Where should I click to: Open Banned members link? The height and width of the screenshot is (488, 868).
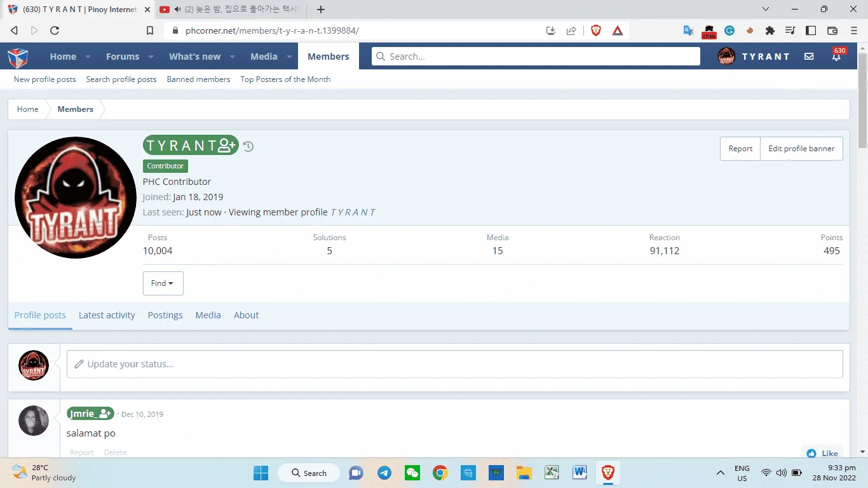pyautogui.click(x=198, y=79)
